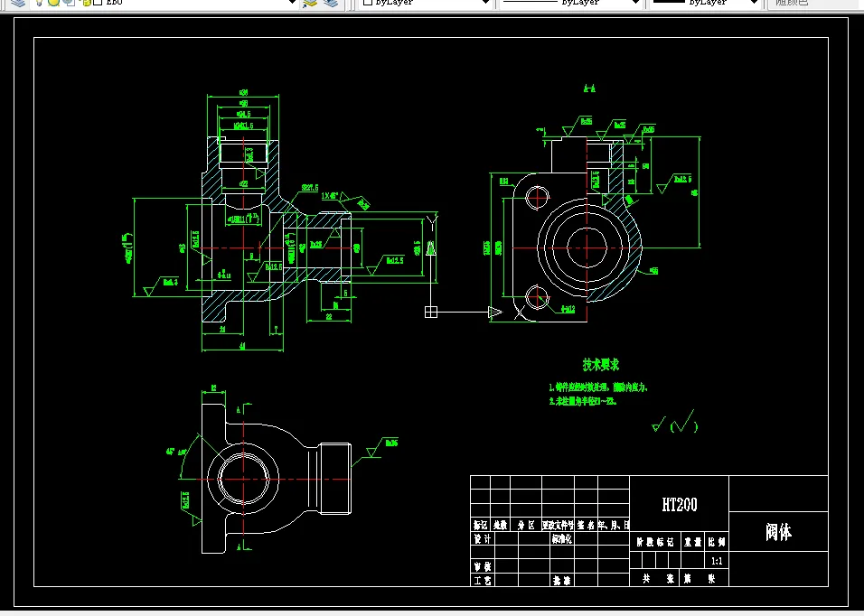The width and height of the screenshot is (864, 616).
Task: Click the 设计 label in title block
Action: [482, 539]
